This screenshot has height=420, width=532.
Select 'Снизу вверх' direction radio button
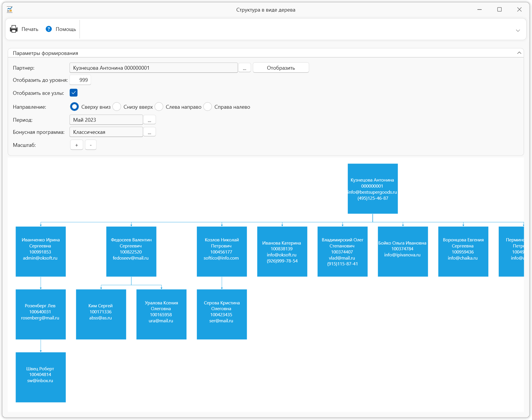(x=117, y=107)
